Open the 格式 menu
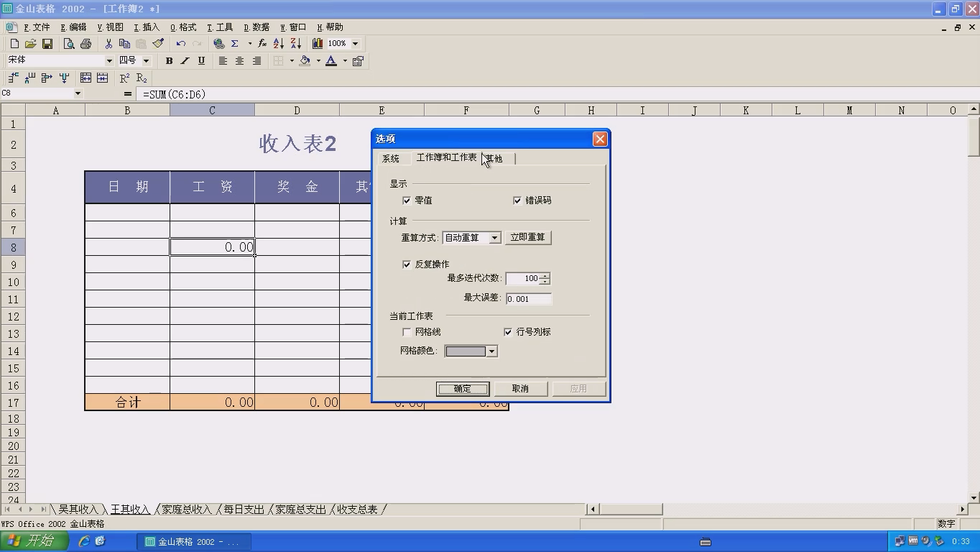The height and width of the screenshot is (552, 980). click(183, 27)
